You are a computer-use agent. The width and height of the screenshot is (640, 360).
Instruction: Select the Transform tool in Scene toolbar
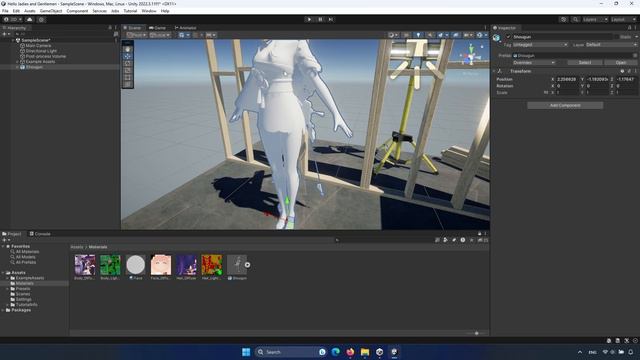click(128, 84)
